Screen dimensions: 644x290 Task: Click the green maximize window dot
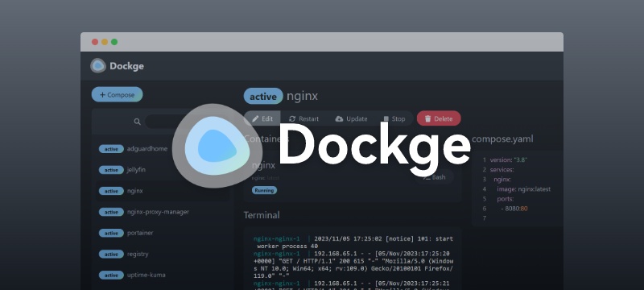click(114, 42)
